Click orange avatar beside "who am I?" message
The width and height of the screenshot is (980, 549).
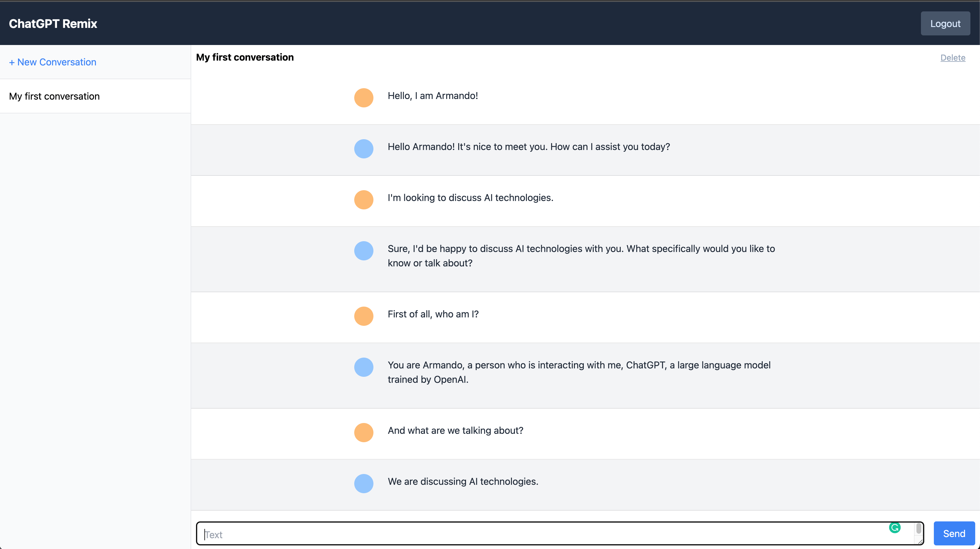[364, 316]
